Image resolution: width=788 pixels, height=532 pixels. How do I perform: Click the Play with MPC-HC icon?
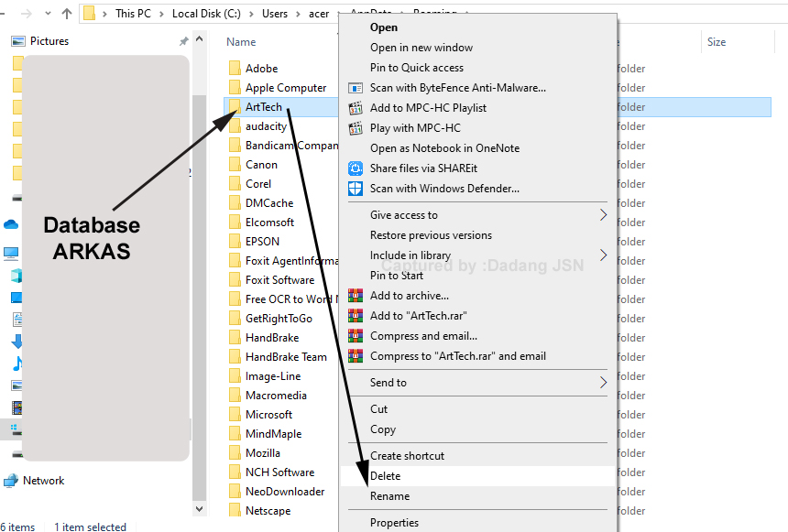tap(356, 128)
